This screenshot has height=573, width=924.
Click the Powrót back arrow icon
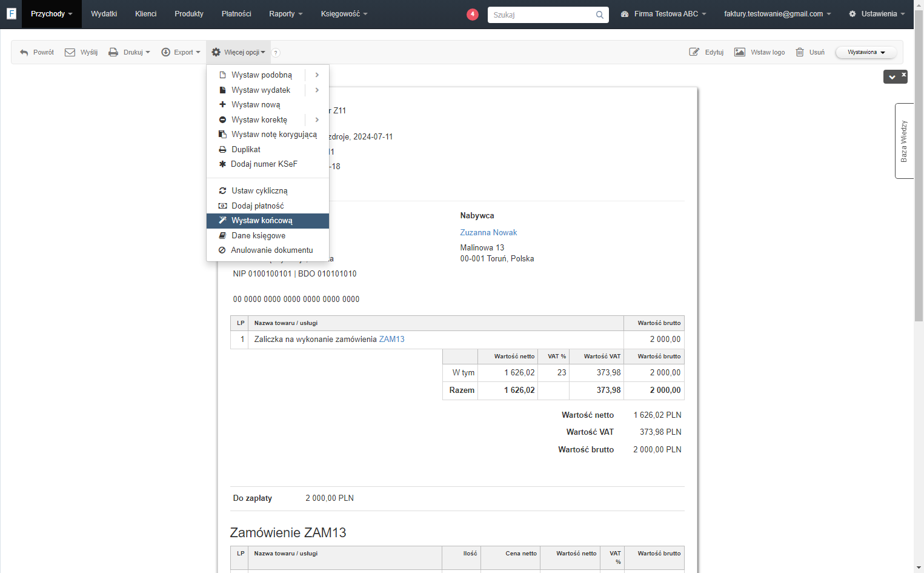[x=24, y=53]
